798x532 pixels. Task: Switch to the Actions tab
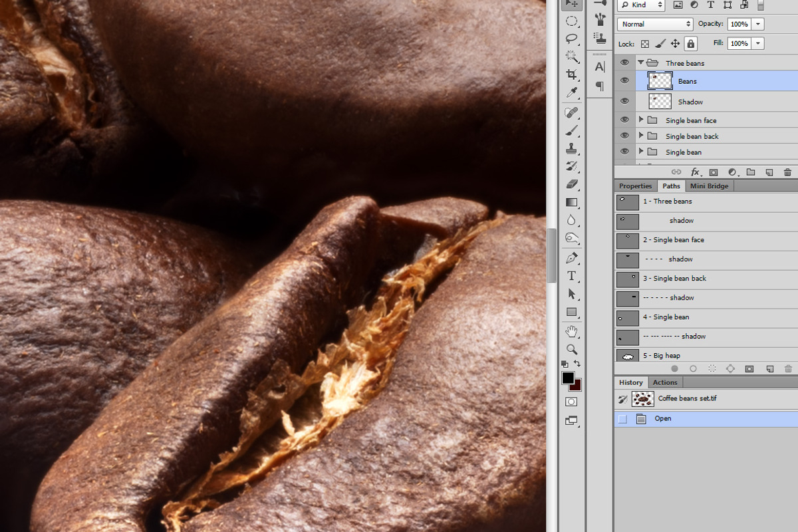click(x=665, y=382)
